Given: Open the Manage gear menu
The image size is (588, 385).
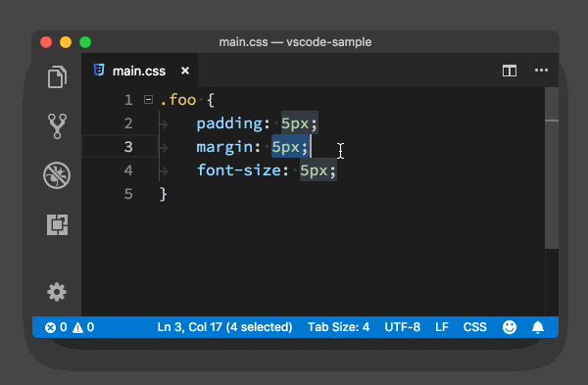Looking at the screenshot, I should (57, 292).
